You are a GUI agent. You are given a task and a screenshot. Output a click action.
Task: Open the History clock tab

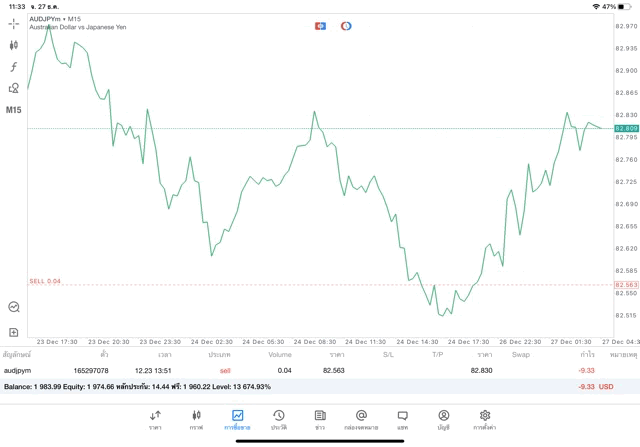coord(279,419)
